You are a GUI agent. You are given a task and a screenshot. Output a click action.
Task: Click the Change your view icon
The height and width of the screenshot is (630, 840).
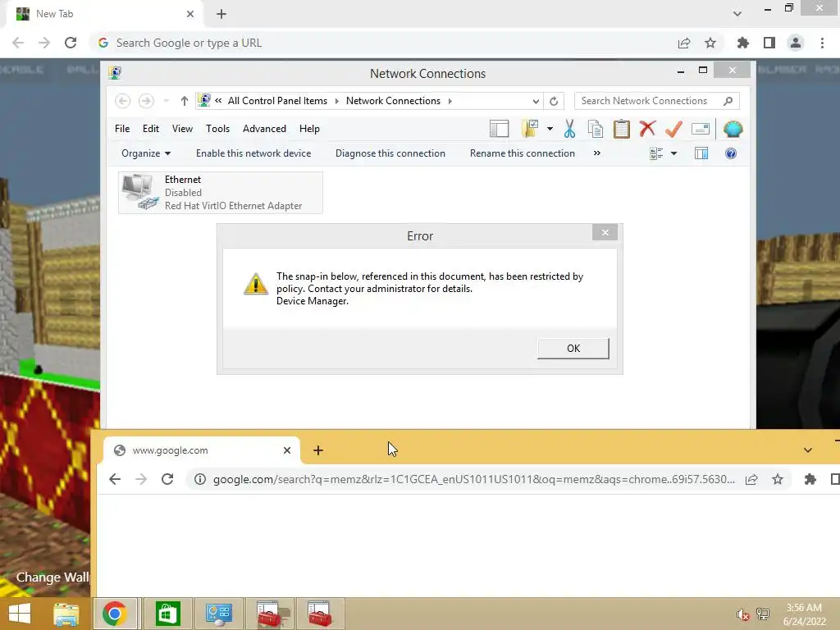[656, 153]
